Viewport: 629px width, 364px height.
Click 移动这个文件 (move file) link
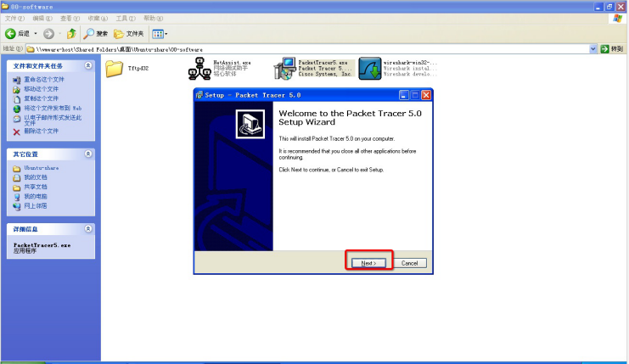pyautogui.click(x=41, y=89)
